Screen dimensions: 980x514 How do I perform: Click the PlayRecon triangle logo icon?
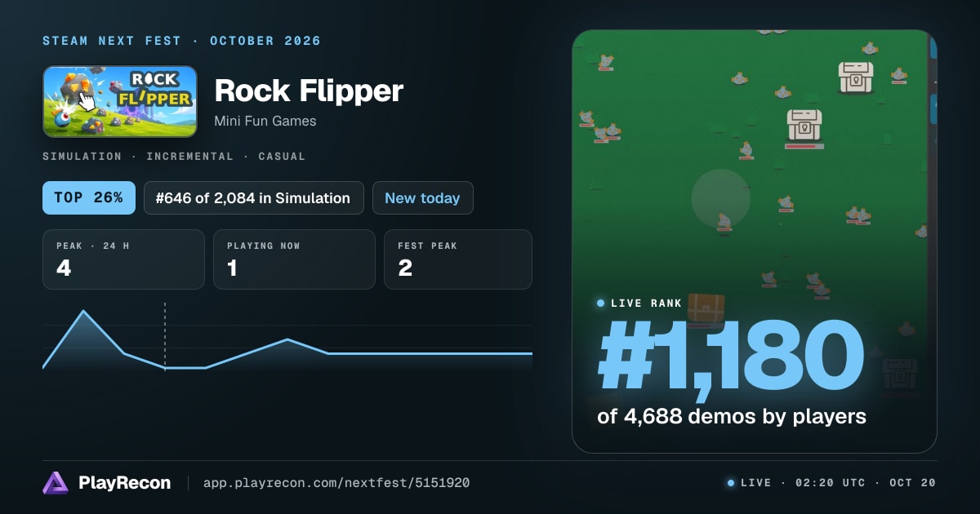click(56, 483)
